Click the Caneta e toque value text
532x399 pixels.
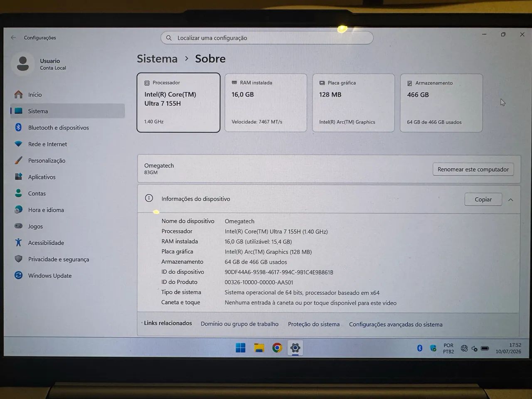310,303
